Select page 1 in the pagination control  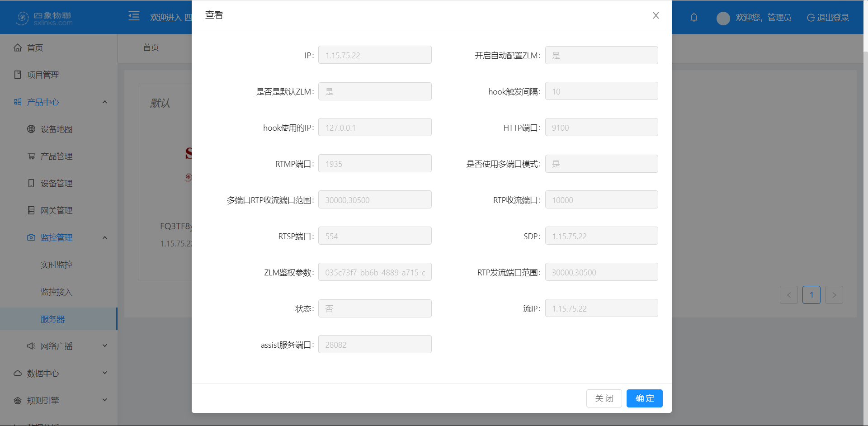coord(811,294)
